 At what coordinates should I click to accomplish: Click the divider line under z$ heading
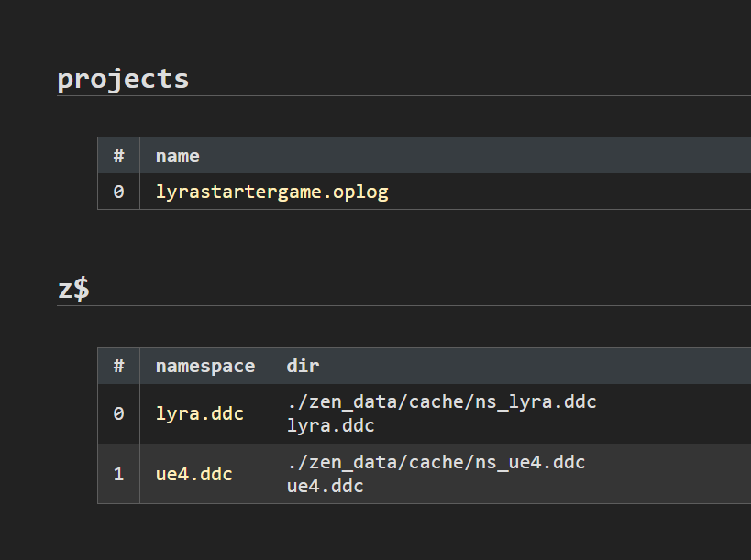403,305
